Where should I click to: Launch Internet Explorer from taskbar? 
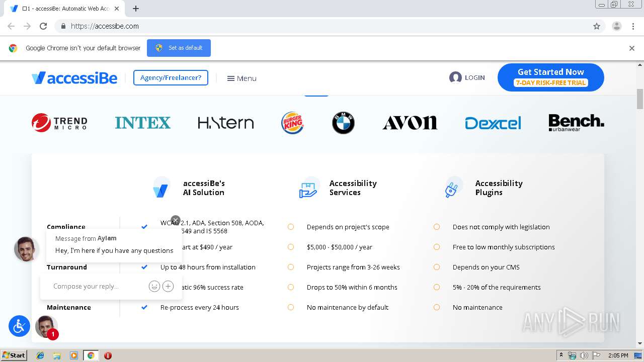(x=40, y=355)
